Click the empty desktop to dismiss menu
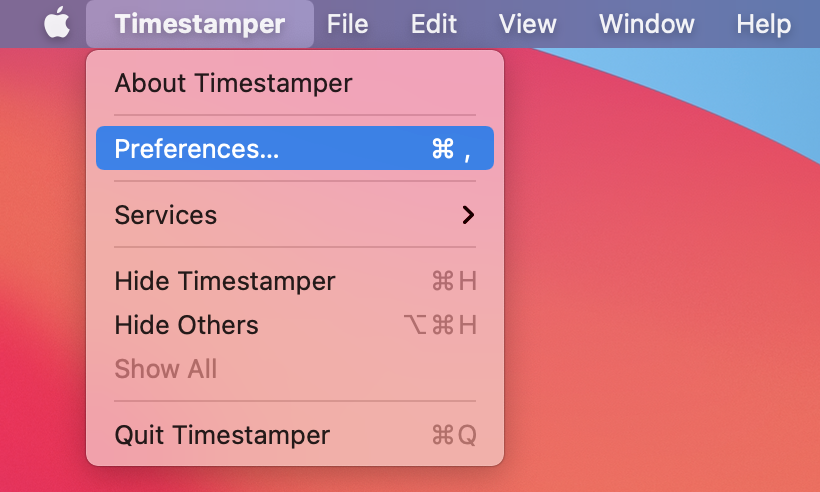This screenshot has height=492, width=820. pyautogui.click(x=660, y=300)
